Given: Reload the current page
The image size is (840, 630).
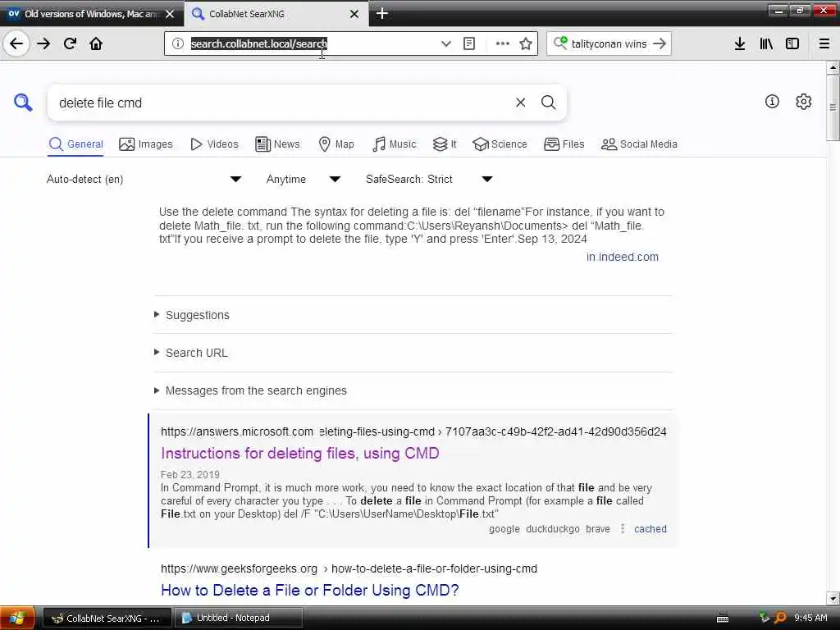Looking at the screenshot, I should pos(70,43).
